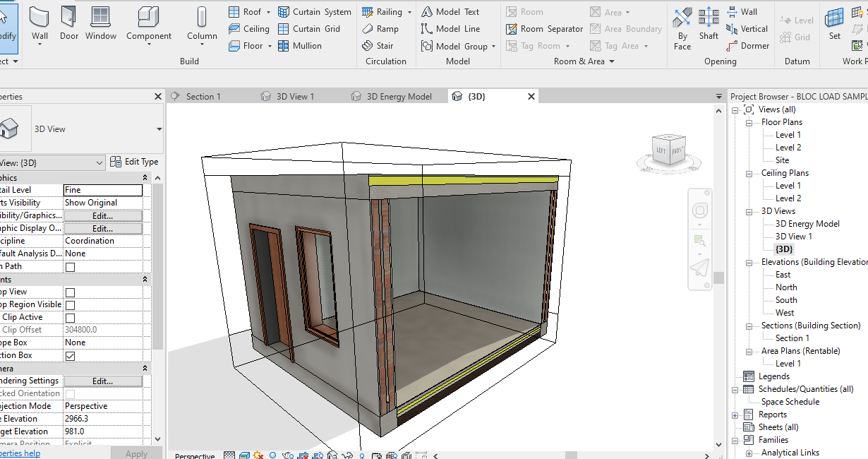This screenshot has width=868, height=459.
Task: Click the Edit Type button
Action: (x=134, y=161)
